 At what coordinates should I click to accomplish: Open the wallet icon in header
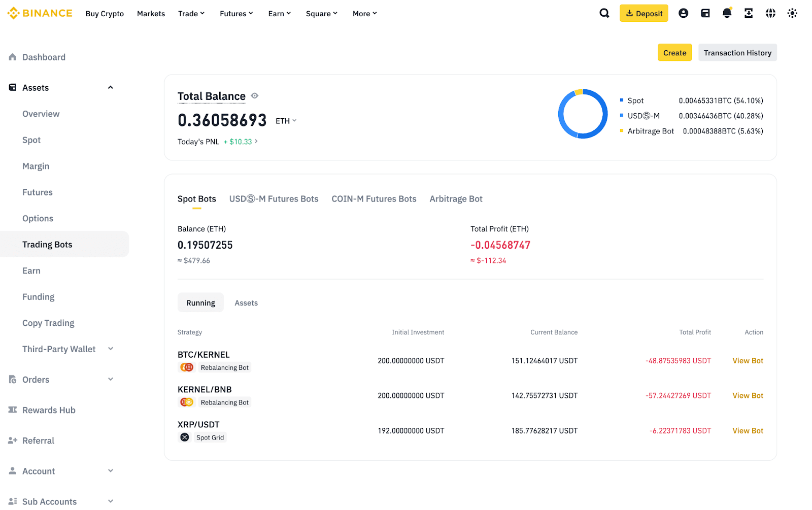pyautogui.click(x=705, y=13)
